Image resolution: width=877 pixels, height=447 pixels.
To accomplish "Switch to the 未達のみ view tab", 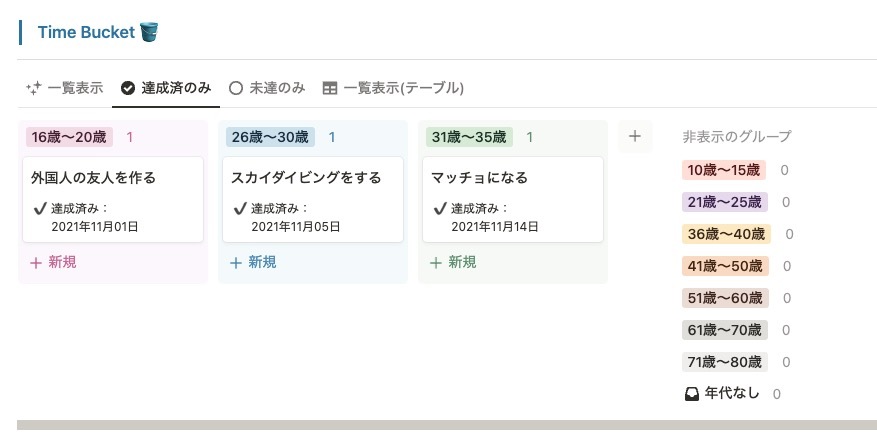I will pyautogui.click(x=267, y=88).
